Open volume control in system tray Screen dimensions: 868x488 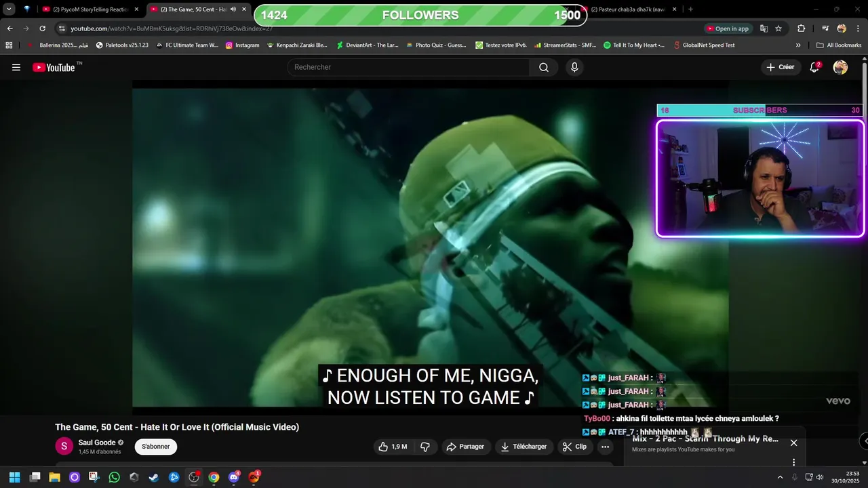pyautogui.click(x=819, y=477)
